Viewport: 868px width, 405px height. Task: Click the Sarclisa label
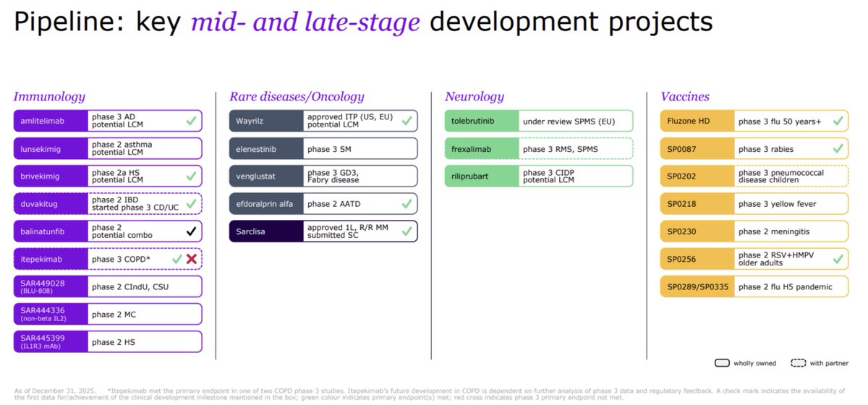tap(266, 231)
